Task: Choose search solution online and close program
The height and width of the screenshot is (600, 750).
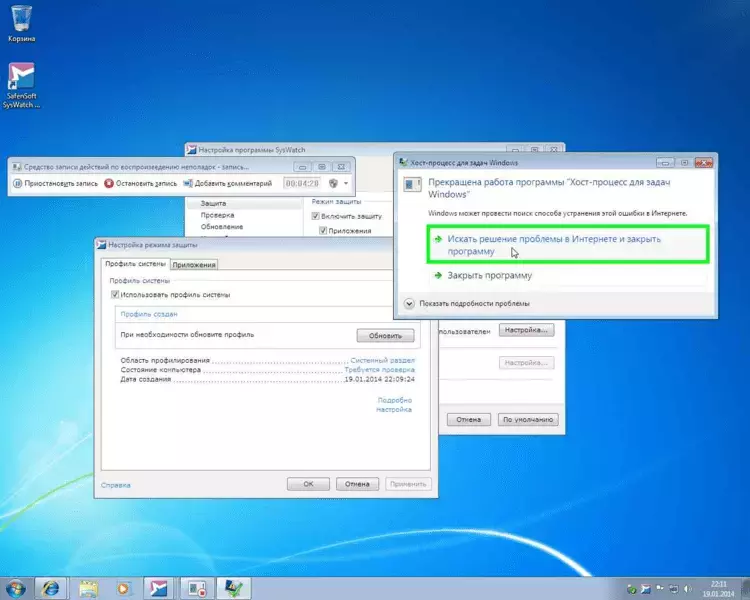Action: [x=568, y=245]
